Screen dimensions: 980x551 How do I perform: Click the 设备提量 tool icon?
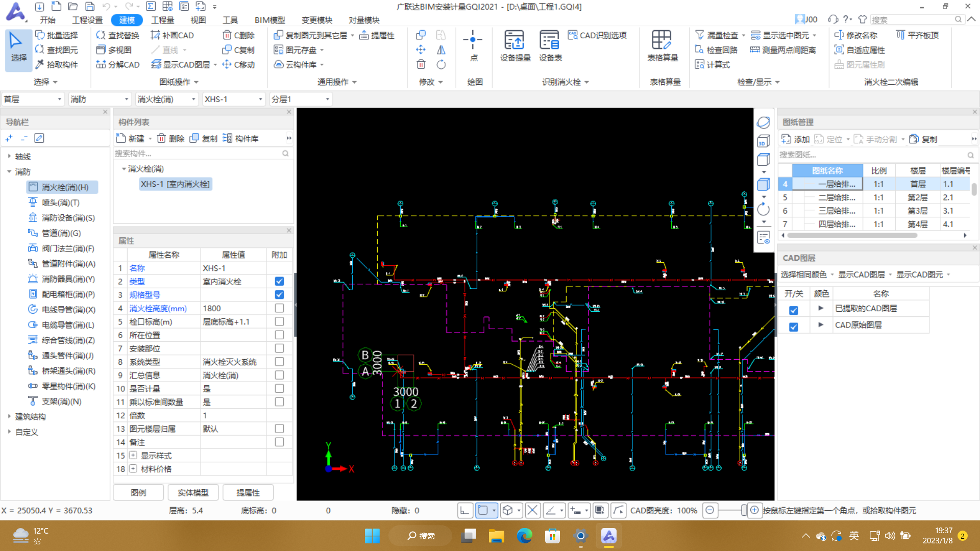pyautogui.click(x=514, y=41)
